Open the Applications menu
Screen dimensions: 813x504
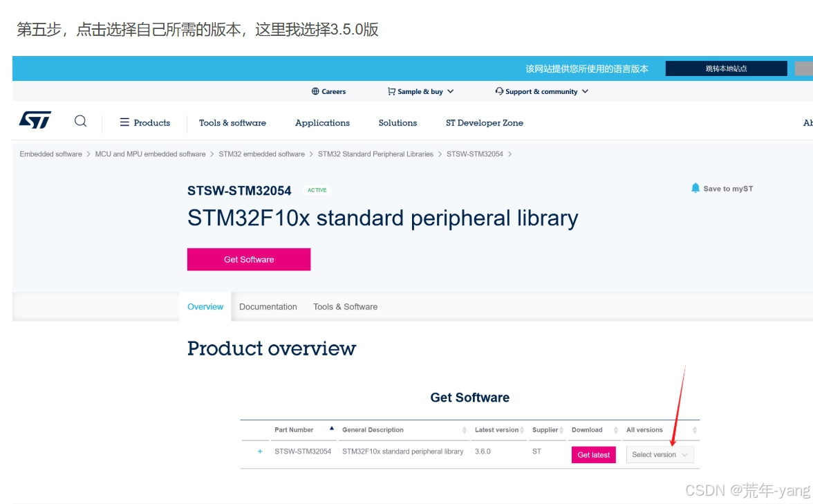tap(322, 123)
